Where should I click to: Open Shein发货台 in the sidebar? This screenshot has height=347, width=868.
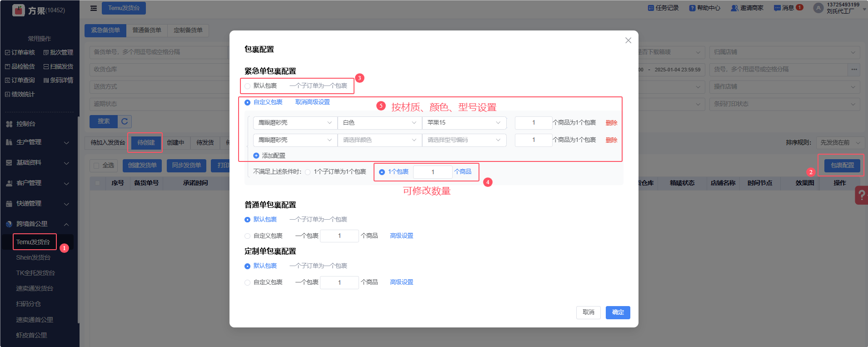point(33,257)
